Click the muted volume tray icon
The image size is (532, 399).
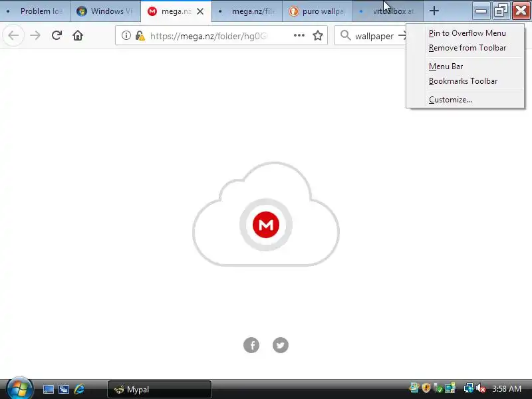click(481, 388)
